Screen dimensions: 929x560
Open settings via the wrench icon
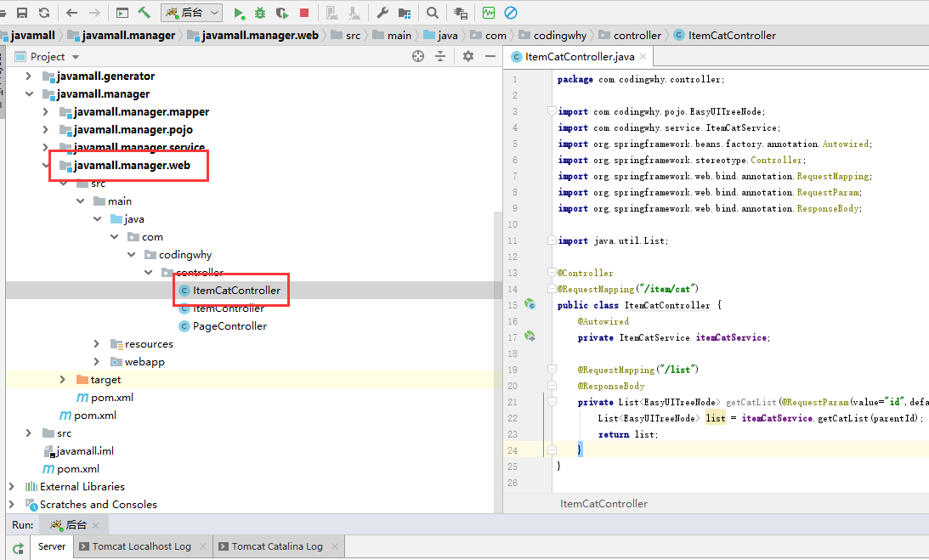tap(382, 13)
